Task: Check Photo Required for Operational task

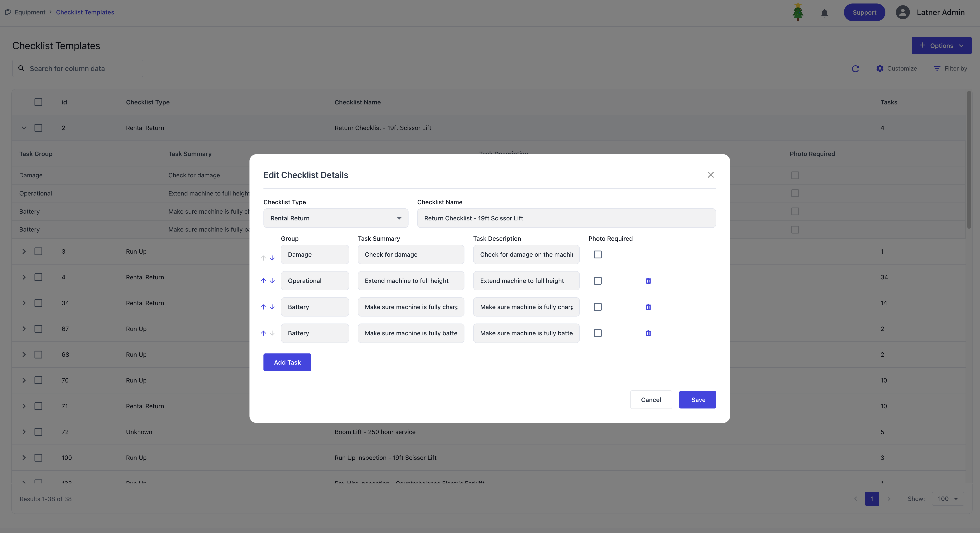Action: coord(597,281)
